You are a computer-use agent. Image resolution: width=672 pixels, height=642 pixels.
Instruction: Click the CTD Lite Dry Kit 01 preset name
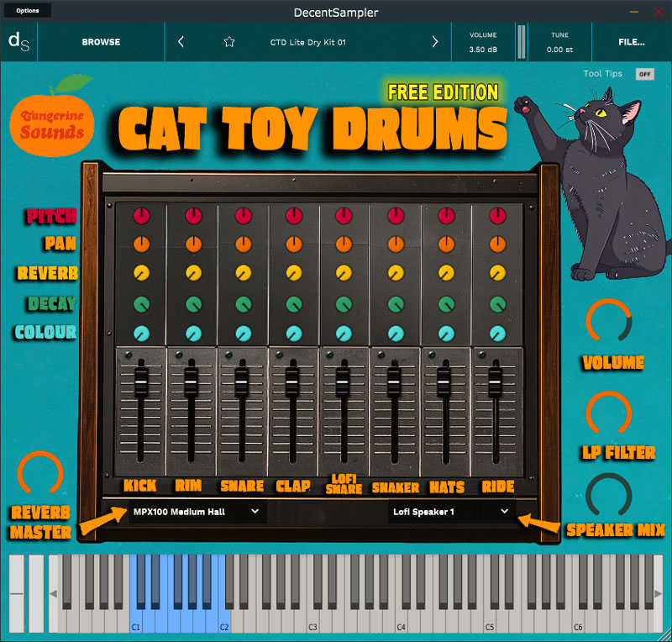point(307,43)
